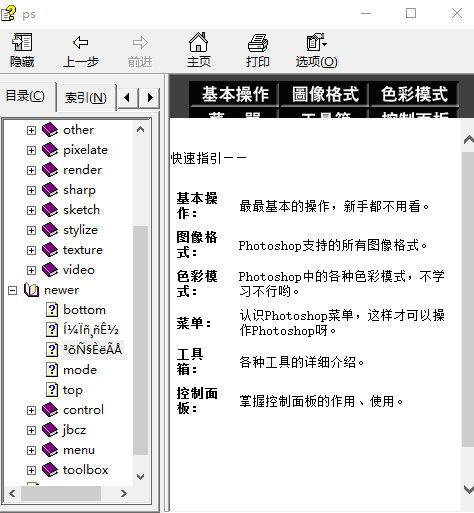Screen dimensions: 474x513
Task: Open the 圖像格式 banner link
Action: (325, 94)
